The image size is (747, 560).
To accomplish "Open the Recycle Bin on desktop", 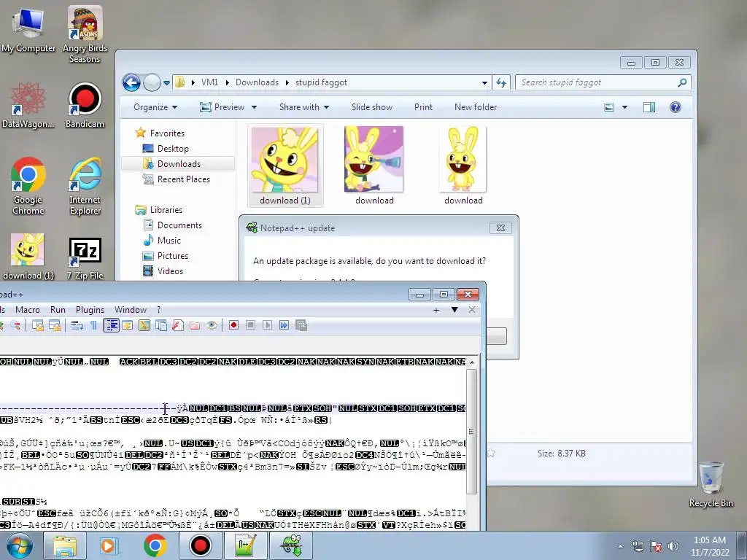I will [x=711, y=484].
